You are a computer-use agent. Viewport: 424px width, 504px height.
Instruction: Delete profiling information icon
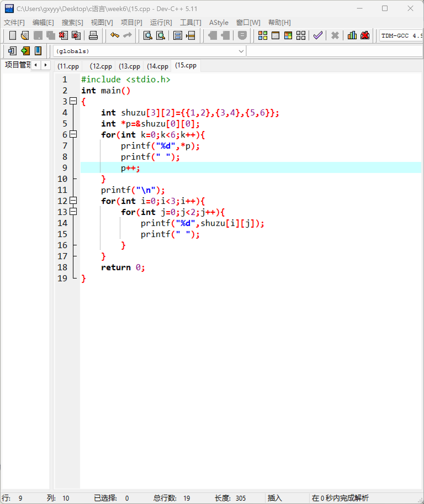(x=365, y=35)
